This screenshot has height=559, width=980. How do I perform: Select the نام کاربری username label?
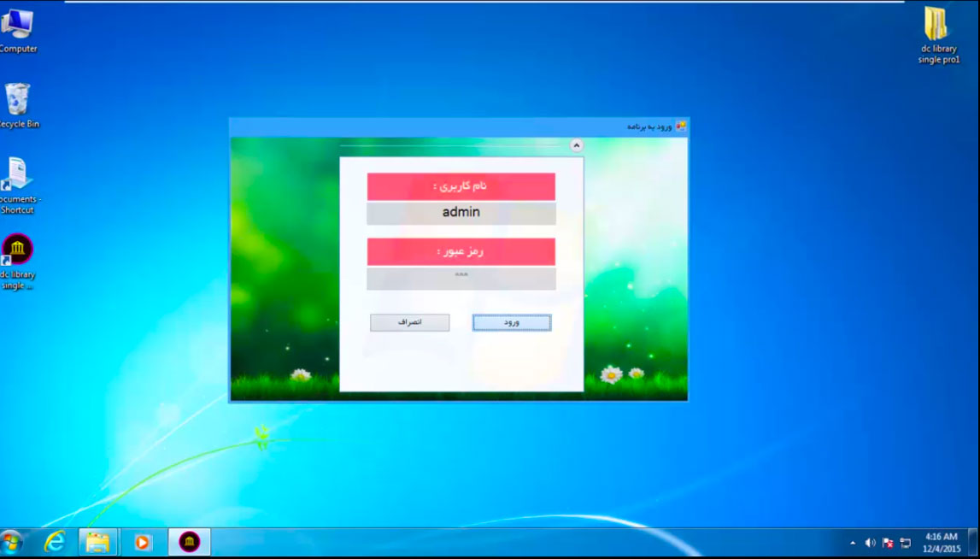pyautogui.click(x=461, y=186)
